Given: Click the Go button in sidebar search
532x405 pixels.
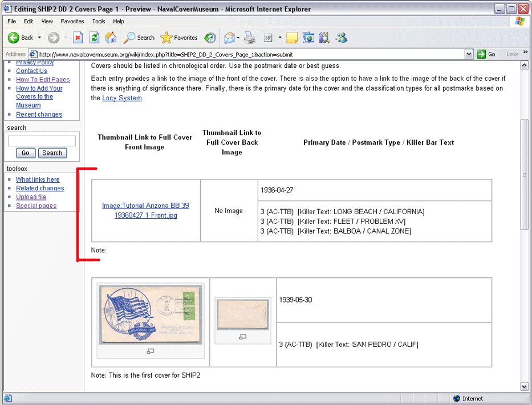Looking at the screenshot, I should [x=25, y=153].
